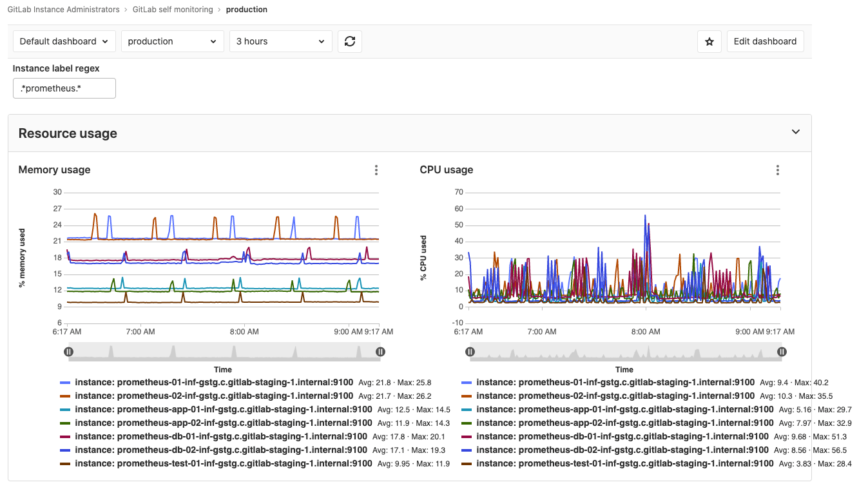Open the CPU usage chart options menu
This screenshot has height=489, width=868.
777,169
